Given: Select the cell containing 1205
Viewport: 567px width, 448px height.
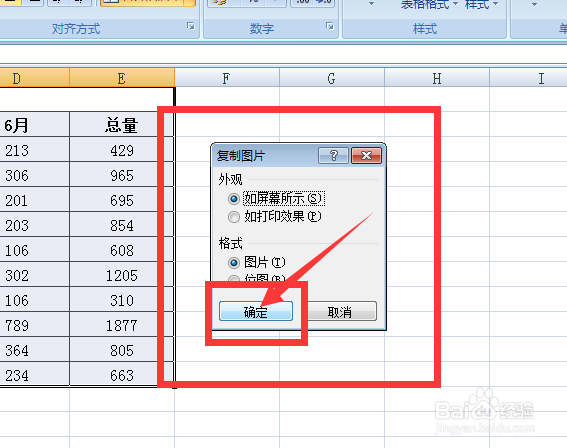Looking at the screenshot, I should tap(122, 274).
